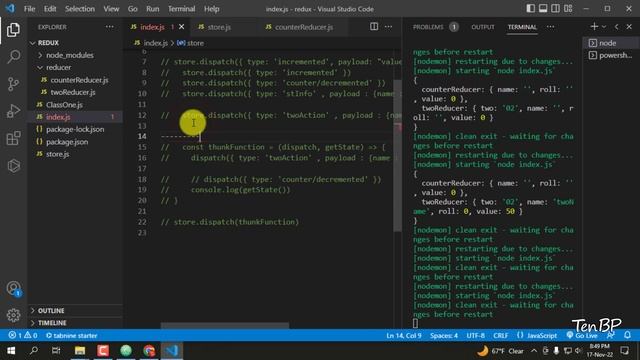Open Run and Debug view
Screen dimensions: 640x360
pos(13,111)
